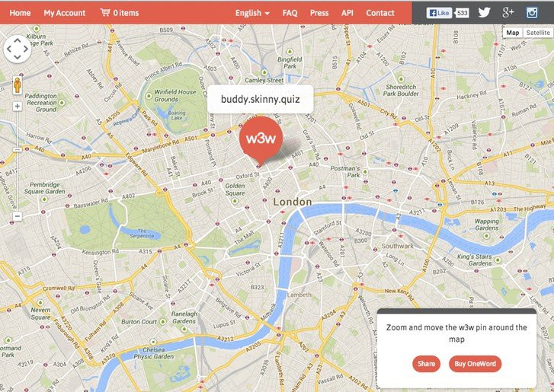Click the zoom slider handle
This screenshot has width=554, height=392.
pyautogui.click(x=18, y=150)
